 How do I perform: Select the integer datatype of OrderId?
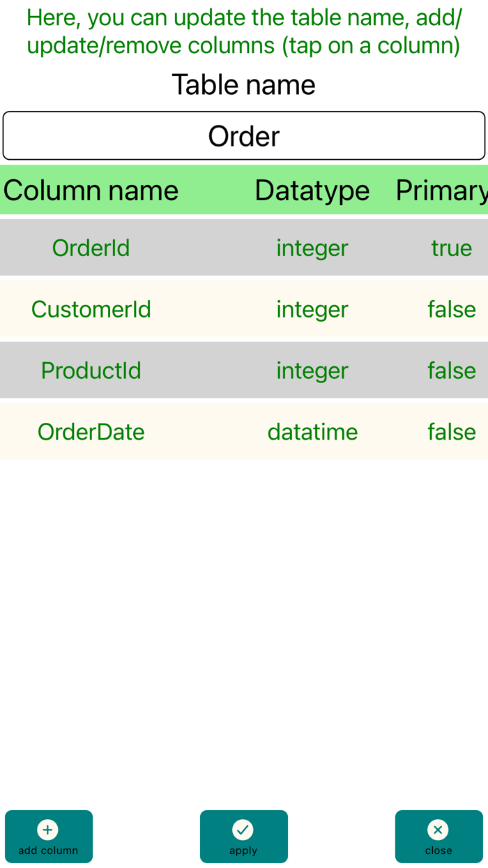pos(312,248)
